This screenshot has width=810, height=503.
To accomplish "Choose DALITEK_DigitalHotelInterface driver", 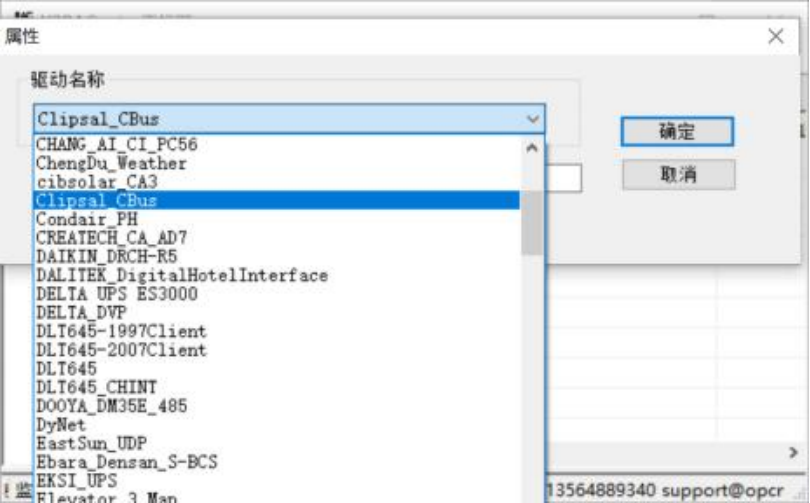I will 277,275.
